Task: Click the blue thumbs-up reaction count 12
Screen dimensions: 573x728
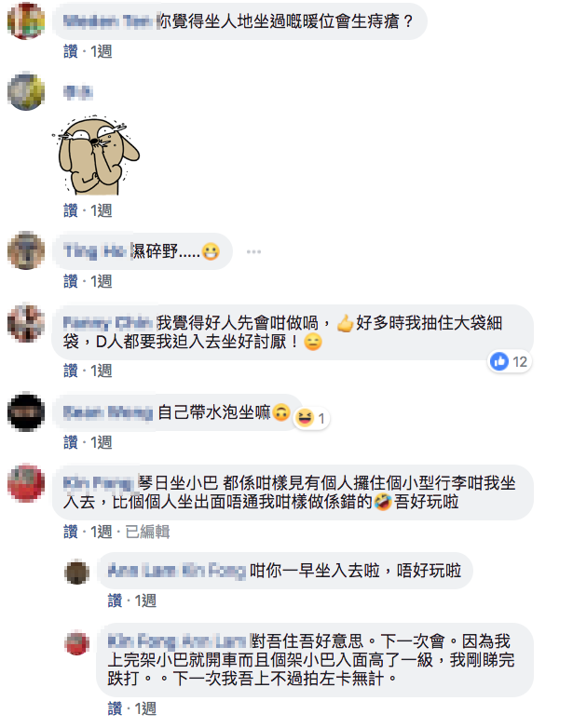Action: pyautogui.click(x=510, y=361)
